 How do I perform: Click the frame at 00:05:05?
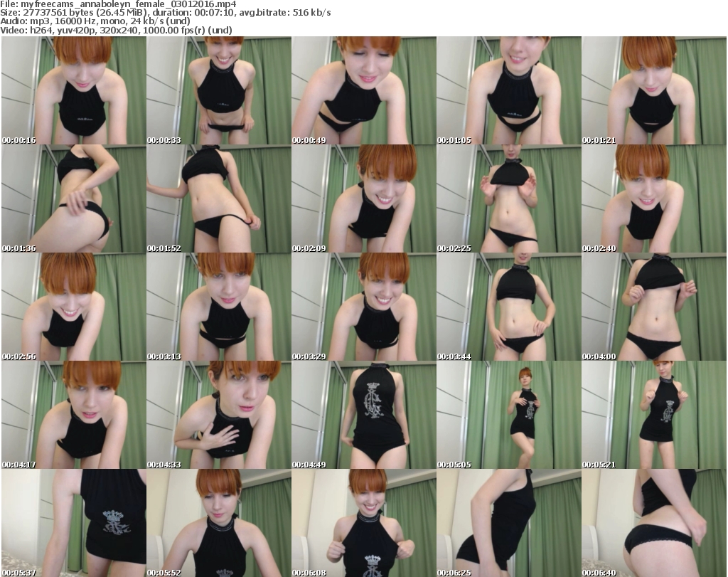pos(509,415)
